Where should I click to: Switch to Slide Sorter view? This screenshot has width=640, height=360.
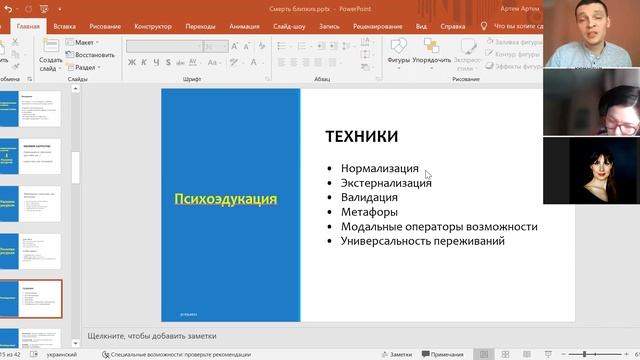pyautogui.click(x=505, y=354)
